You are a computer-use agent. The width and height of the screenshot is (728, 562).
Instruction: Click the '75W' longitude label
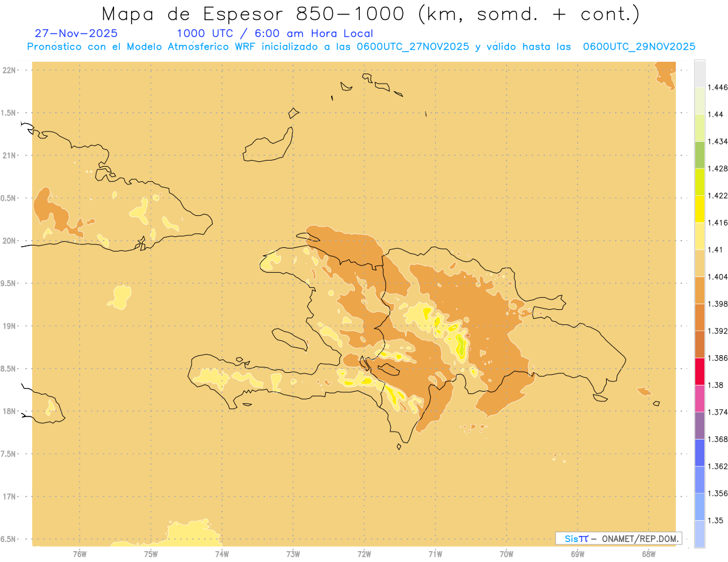click(x=150, y=555)
